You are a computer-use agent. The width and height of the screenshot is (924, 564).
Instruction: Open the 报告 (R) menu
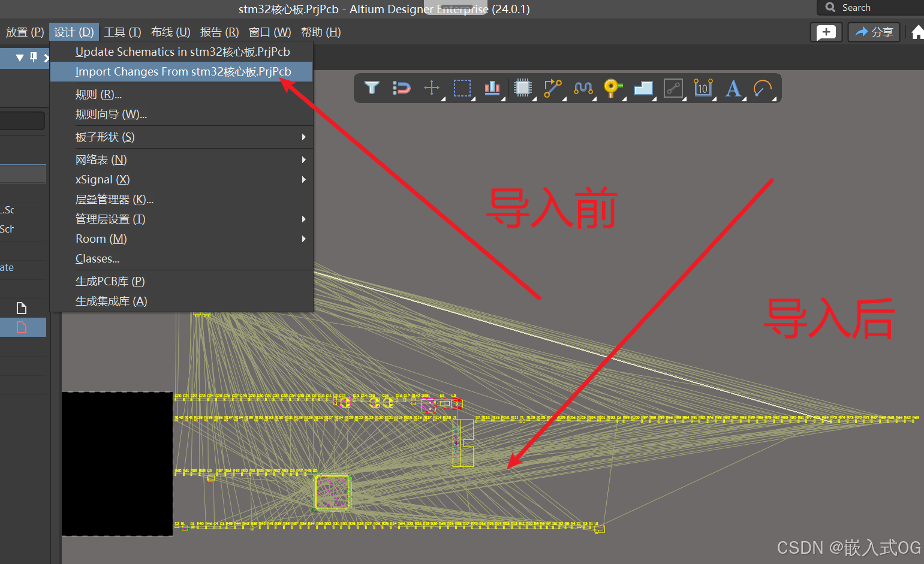click(x=219, y=32)
